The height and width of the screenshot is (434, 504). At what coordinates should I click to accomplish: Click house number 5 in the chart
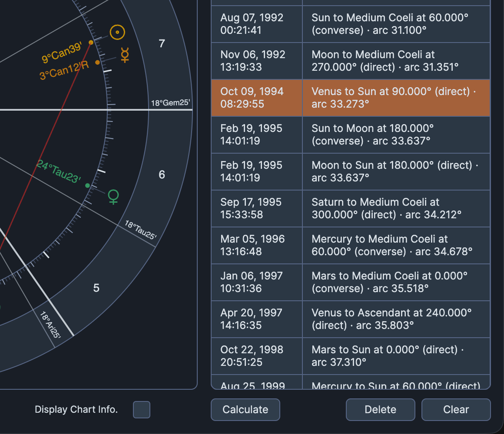[x=96, y=288]
